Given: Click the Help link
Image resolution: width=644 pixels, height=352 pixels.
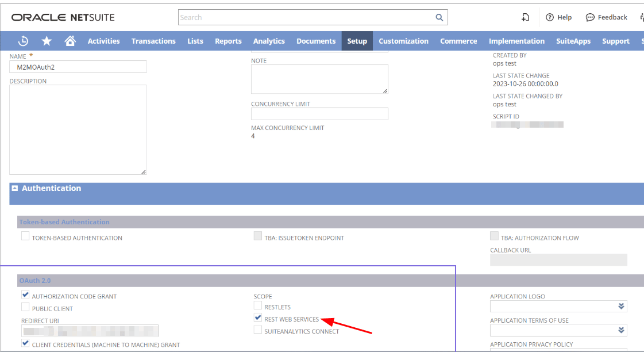Looking at the screenshot, I should point(564,17).
